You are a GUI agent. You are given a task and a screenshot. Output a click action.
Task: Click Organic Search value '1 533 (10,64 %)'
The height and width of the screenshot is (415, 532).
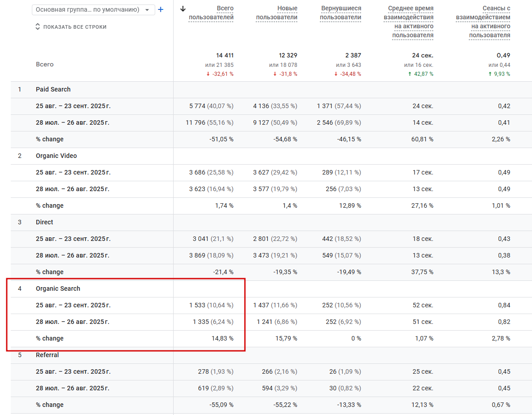point(211,306)
